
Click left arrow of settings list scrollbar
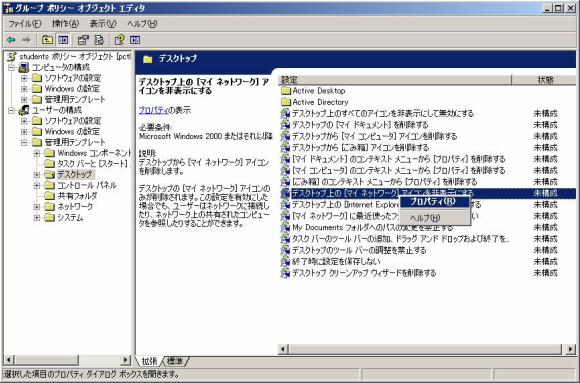284,349
